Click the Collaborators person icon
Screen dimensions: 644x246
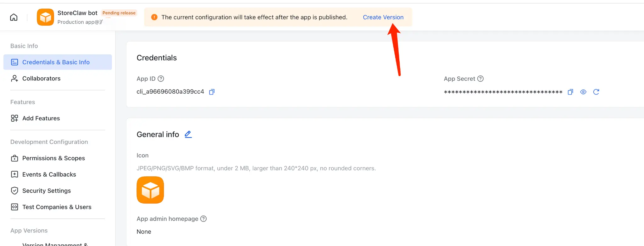[x=14, y=79]
